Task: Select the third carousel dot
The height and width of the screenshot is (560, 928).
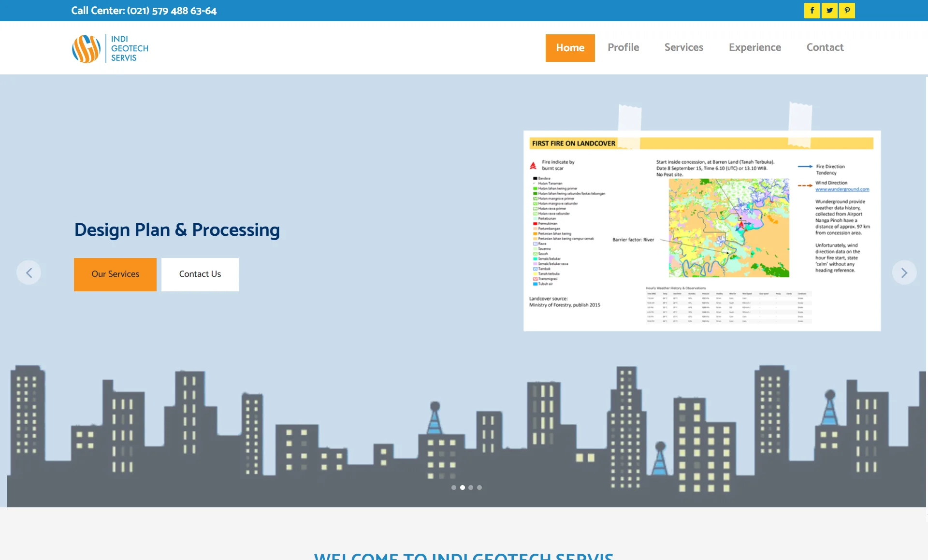Action: pyautogui.click(x=471, y=488)
